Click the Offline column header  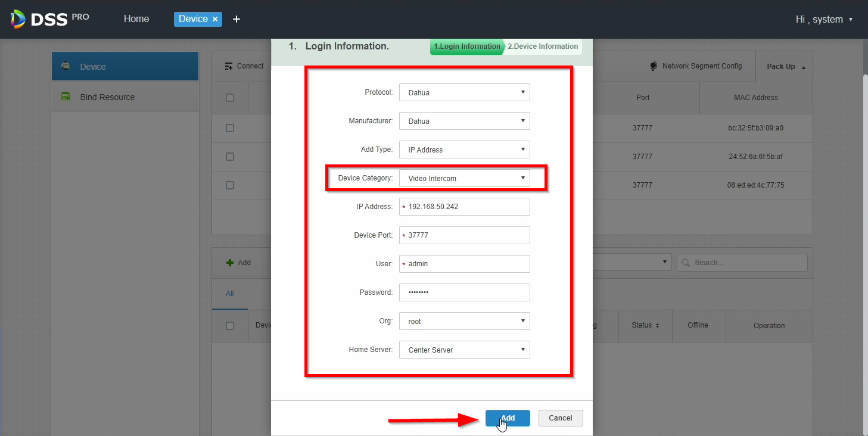pos(698,325)
